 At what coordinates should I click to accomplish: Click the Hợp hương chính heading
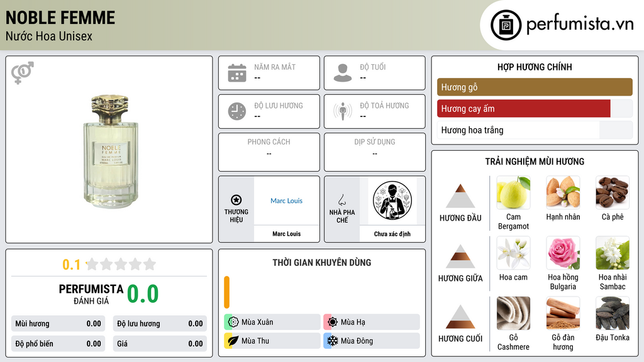(x=535, y=67)
